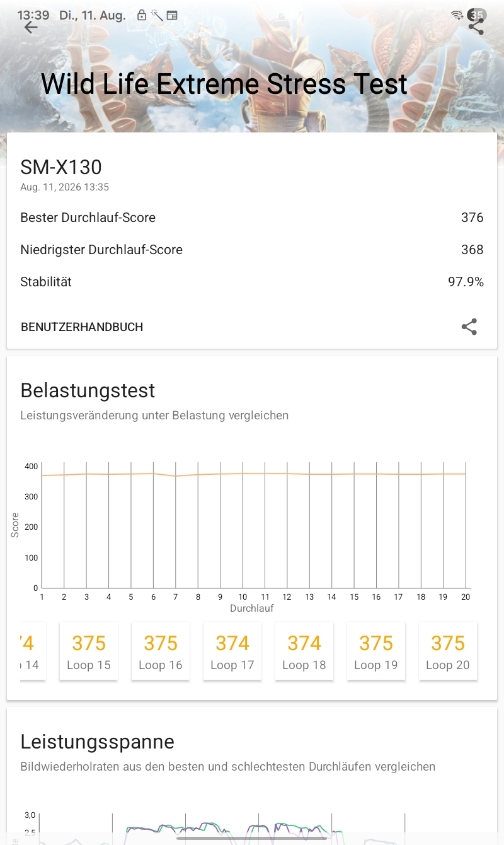
Task: Tap the calendar icon in the status bar
Action: coord(172,15)
